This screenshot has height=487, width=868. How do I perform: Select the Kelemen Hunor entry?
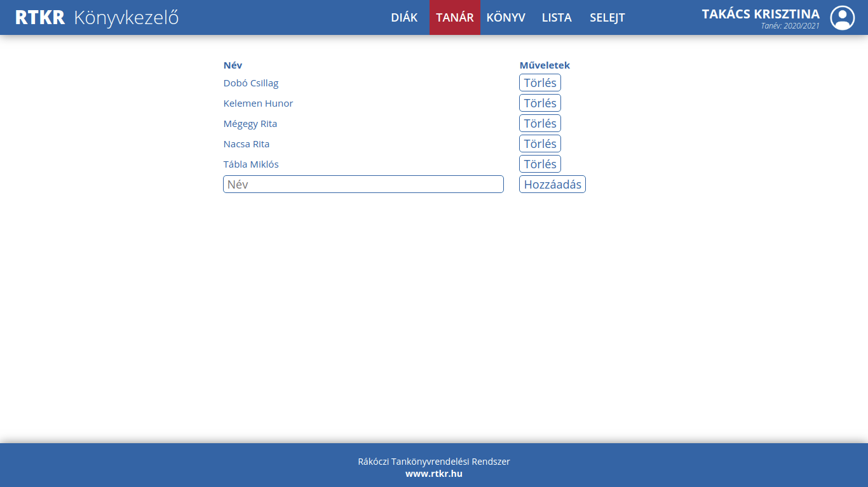click(258, 103)
